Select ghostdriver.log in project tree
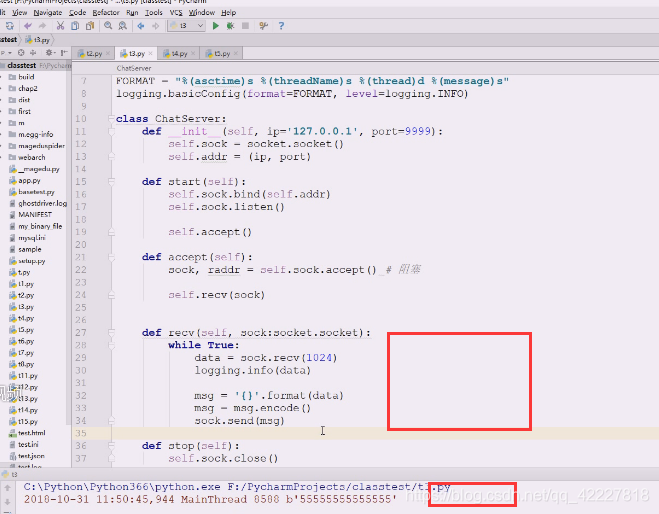 (x=42, y=203)
